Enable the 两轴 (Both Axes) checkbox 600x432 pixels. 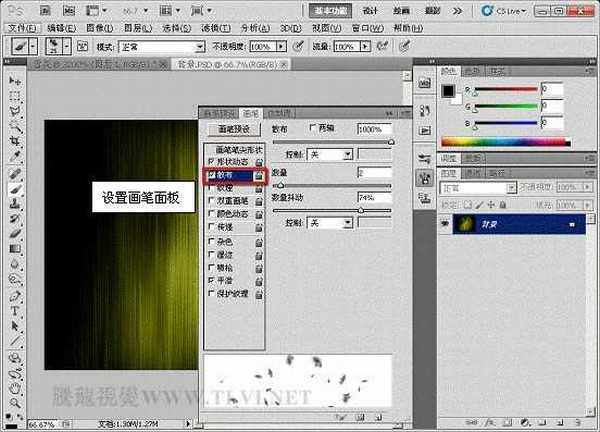(314, 128)
